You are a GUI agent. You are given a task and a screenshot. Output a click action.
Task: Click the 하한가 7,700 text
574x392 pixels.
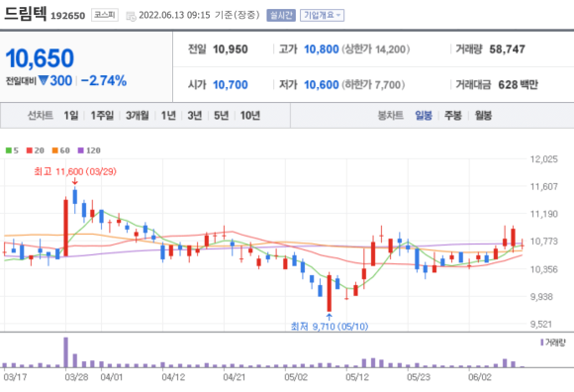(x=373, y=85)
